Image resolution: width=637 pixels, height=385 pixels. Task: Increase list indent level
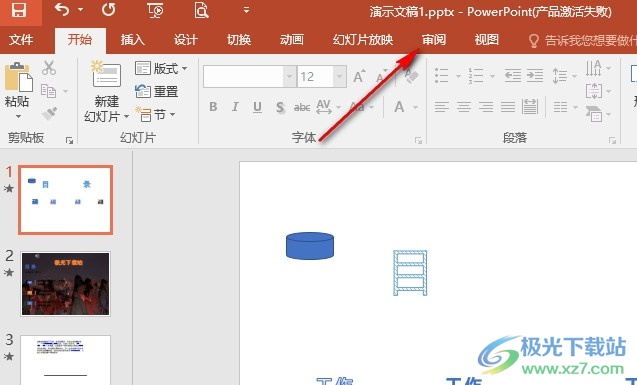535,76
